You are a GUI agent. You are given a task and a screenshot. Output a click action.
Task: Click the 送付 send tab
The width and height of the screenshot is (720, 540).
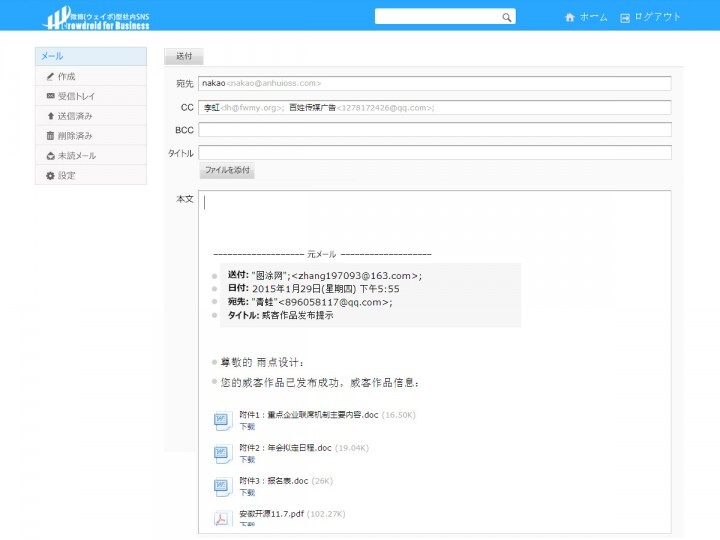point(184,56)
